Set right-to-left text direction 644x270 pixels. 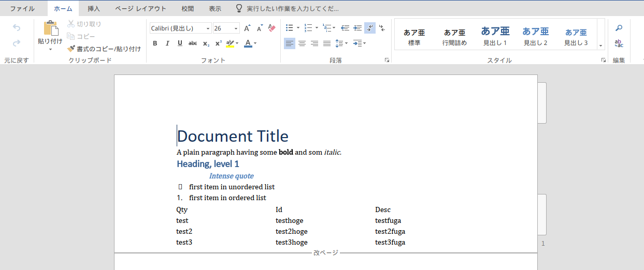coord(382,28)
